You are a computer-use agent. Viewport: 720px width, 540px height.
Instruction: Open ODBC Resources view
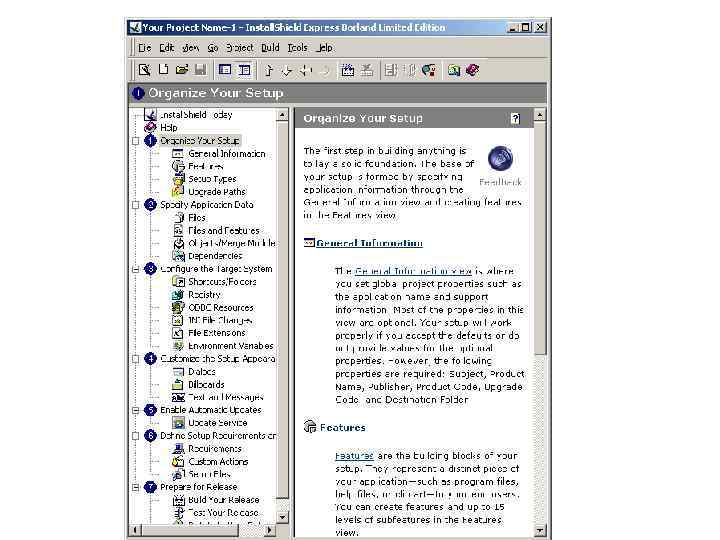click(221, 307)
